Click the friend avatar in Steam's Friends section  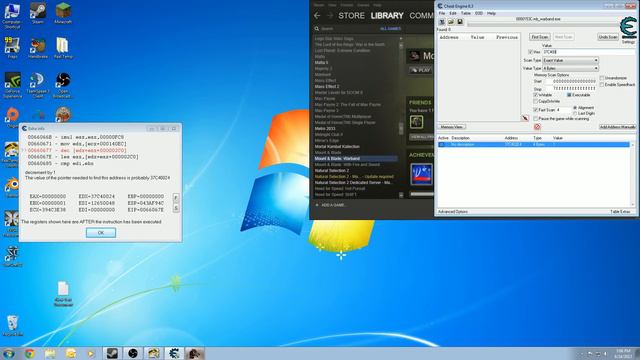click(416, 122)
